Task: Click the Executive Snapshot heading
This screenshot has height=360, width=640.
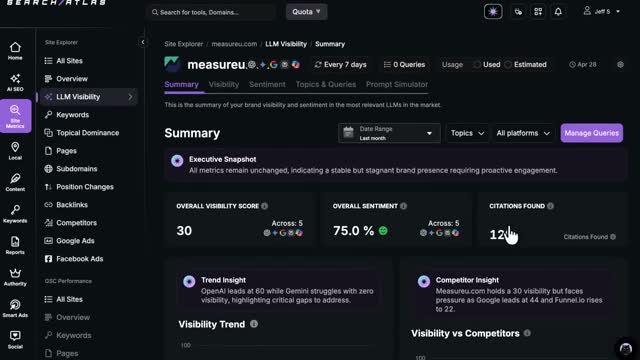Action: coord(222,159)
